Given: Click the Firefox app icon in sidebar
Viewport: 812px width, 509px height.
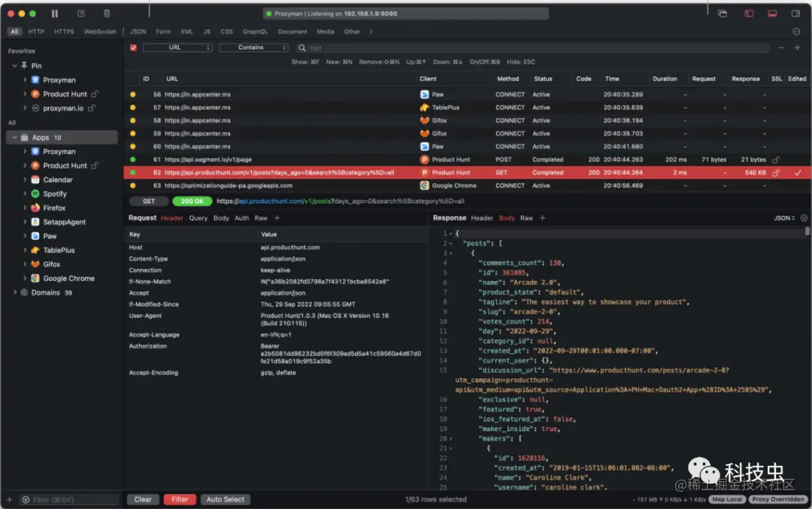Looking at the screenshot, I should pyautogui.click(x=35, y=208).
